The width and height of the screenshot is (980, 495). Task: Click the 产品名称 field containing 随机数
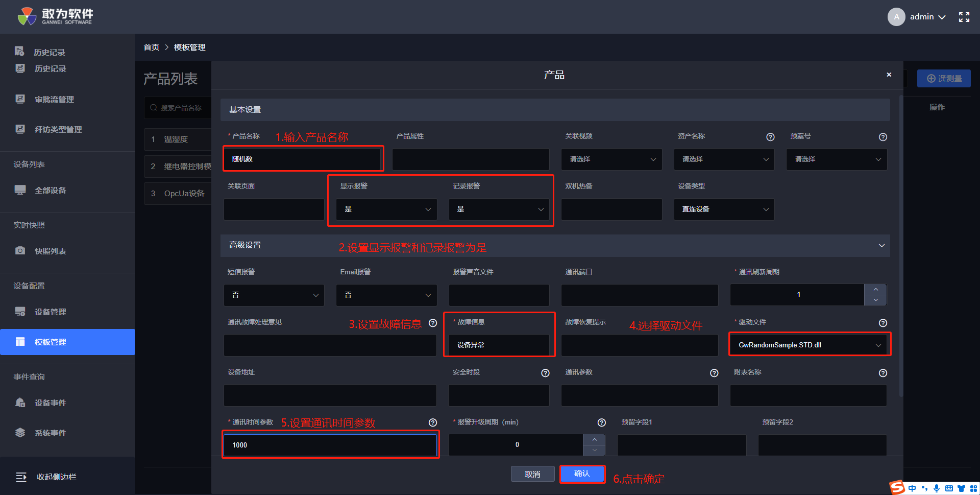click(303, 159)
